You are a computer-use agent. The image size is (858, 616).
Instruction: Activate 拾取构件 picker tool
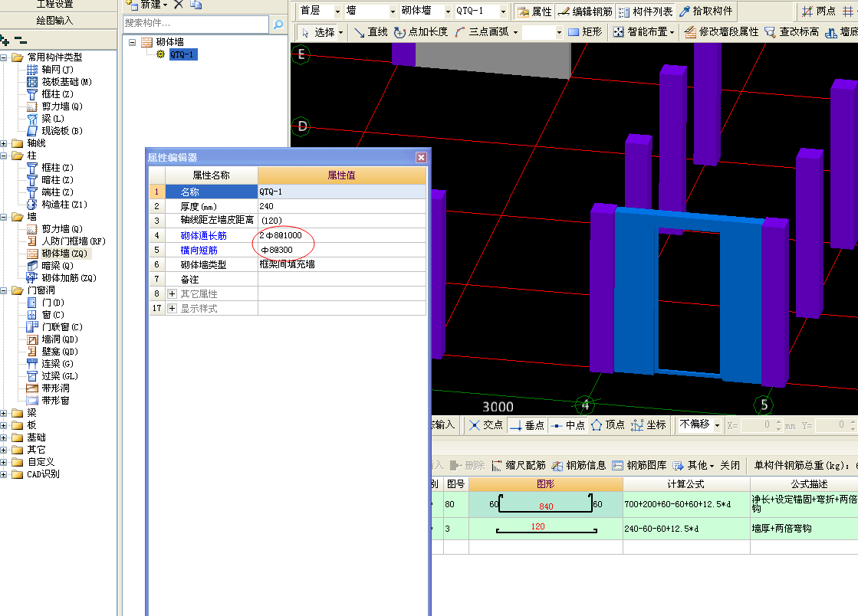click(706, 11)
